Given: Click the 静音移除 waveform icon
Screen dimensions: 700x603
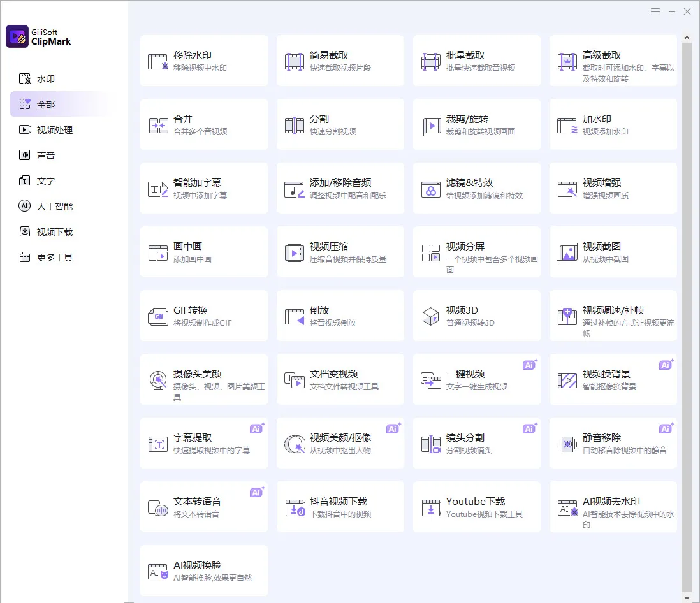Looking at the screenshot, I should 567,444.
